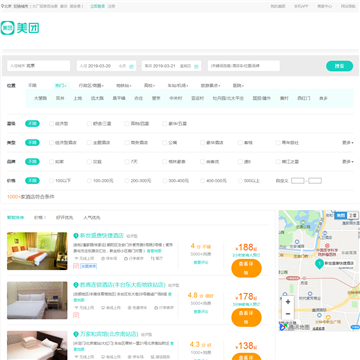The width and height of the screenshot is (360, 360).
Task: Sort results by 人气优先
Action: click(92, 218)
